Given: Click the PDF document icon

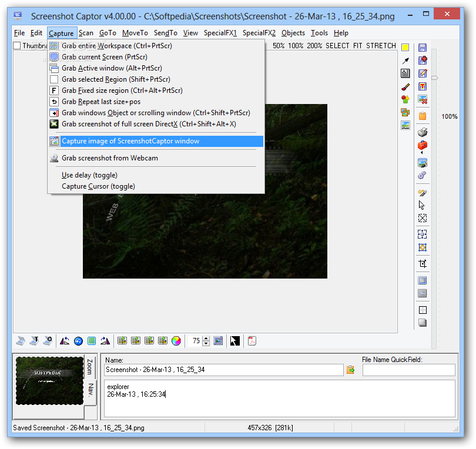Looking at the screenshot, I should click(x=252, y=341).
